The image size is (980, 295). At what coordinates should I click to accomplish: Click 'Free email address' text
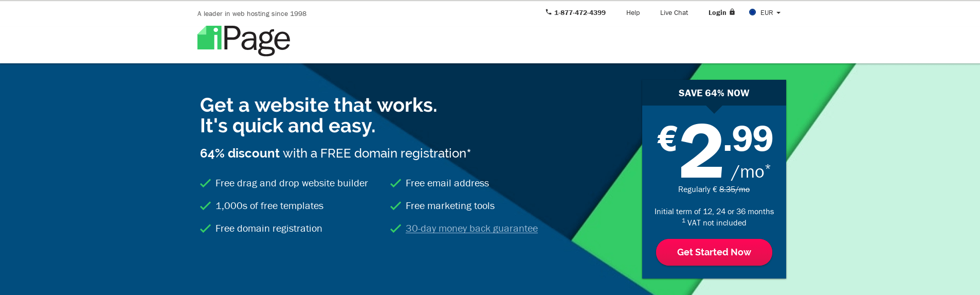coord(447,183)
